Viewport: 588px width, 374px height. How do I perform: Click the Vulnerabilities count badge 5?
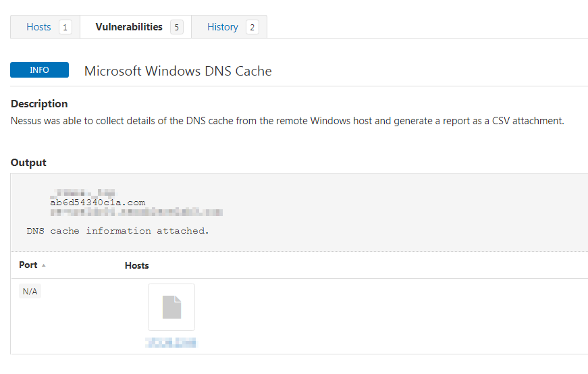click(x=177, y=28)
